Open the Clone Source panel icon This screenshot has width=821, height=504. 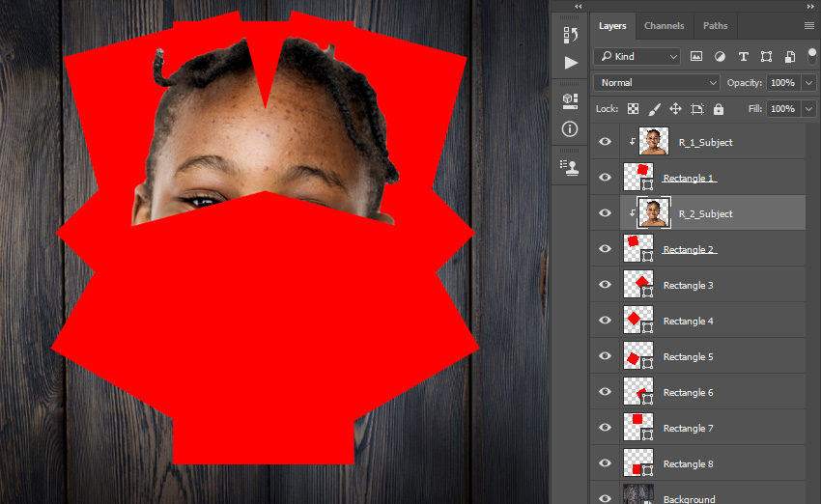569,167
